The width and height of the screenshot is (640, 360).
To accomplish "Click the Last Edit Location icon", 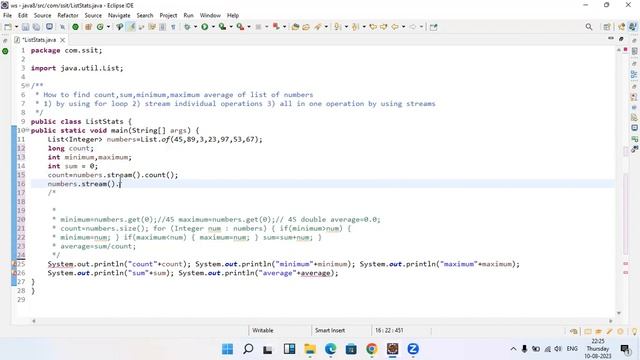I will (373, 27).
